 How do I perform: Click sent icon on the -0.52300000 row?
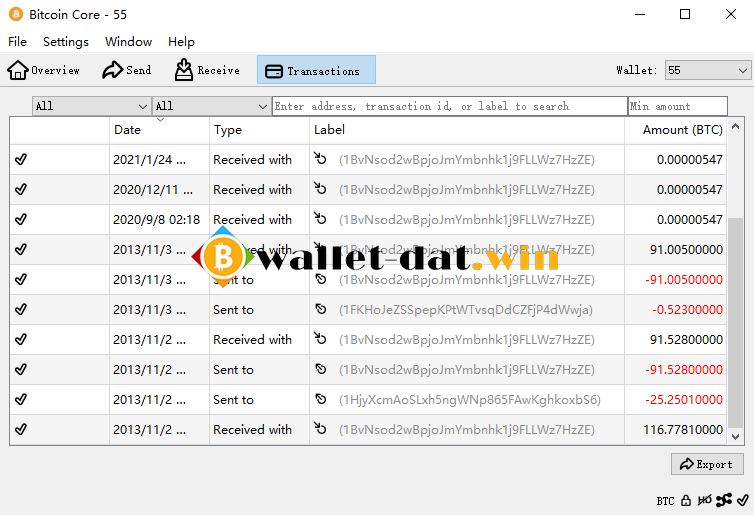tap(321, 309)
